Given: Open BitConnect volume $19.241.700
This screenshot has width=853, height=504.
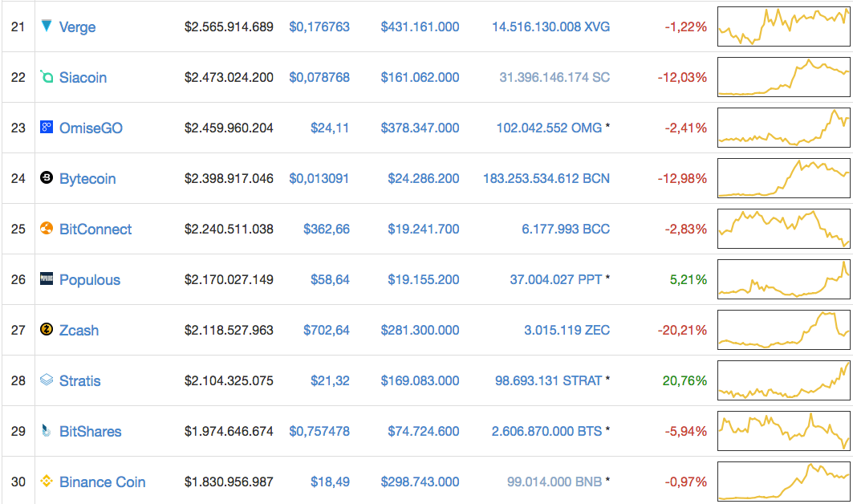Looking at the screenshot, I should tap(423, 230).
